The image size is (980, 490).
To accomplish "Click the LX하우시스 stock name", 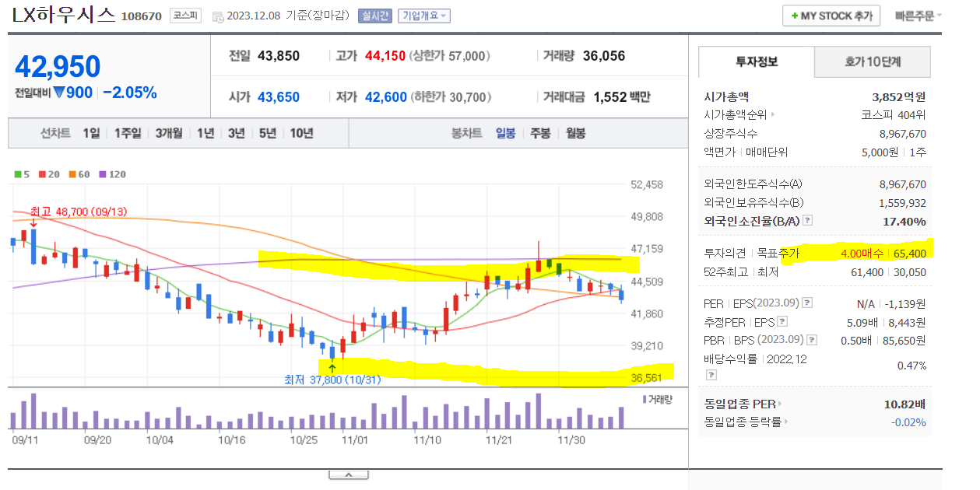I will click(65, 15).
